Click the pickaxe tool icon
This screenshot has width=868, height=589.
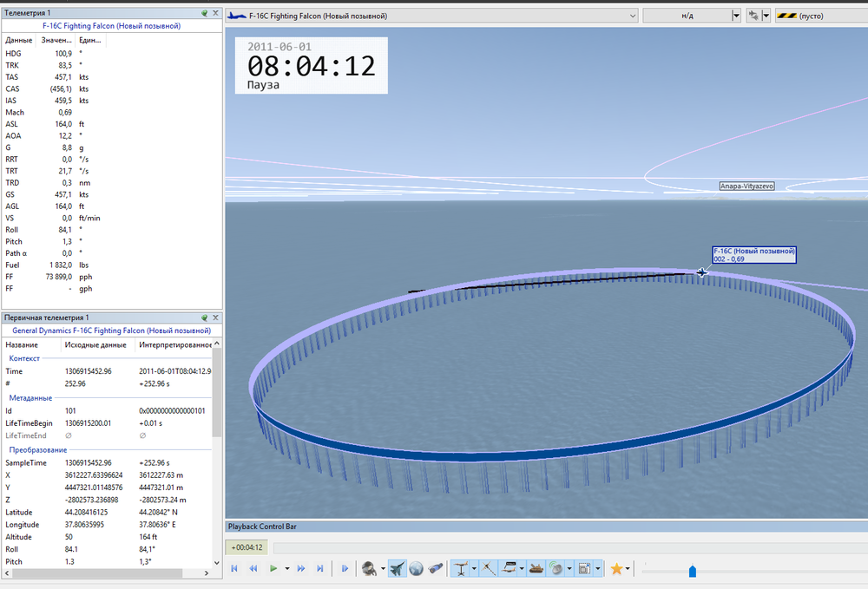click(489, 569)
